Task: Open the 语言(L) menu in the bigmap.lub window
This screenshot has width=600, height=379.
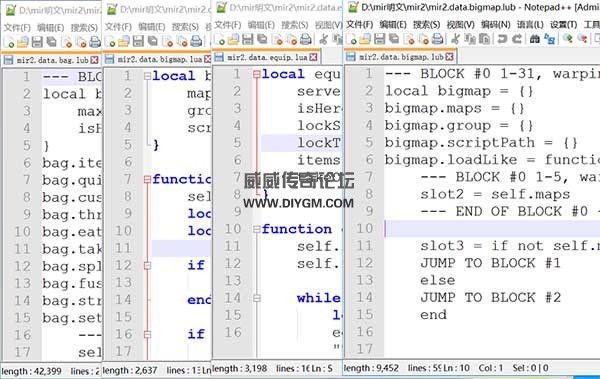Action: pyautogui.click(x=530, y=25)
